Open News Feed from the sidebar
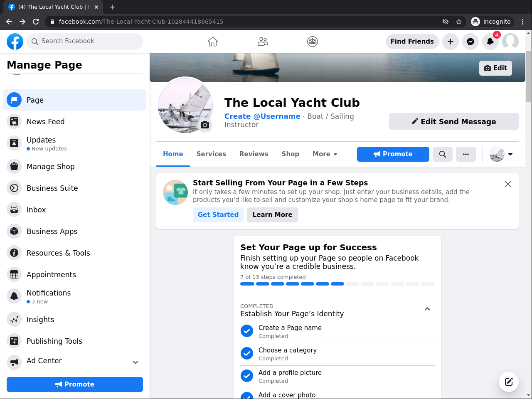 [x=75, y=122]
